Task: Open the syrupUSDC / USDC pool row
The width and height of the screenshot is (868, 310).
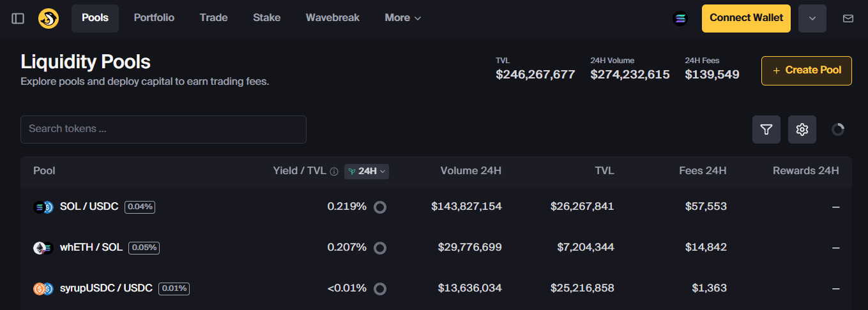Action: (436, 288)
